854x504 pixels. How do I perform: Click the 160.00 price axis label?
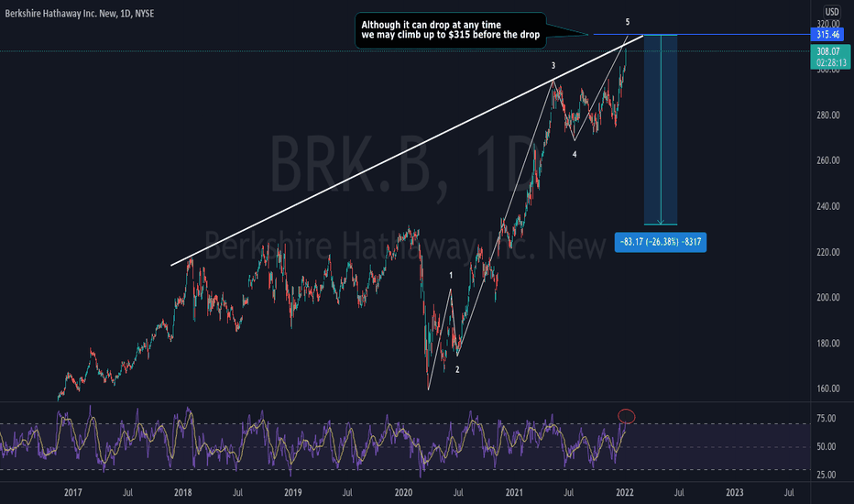coord(827,389)
